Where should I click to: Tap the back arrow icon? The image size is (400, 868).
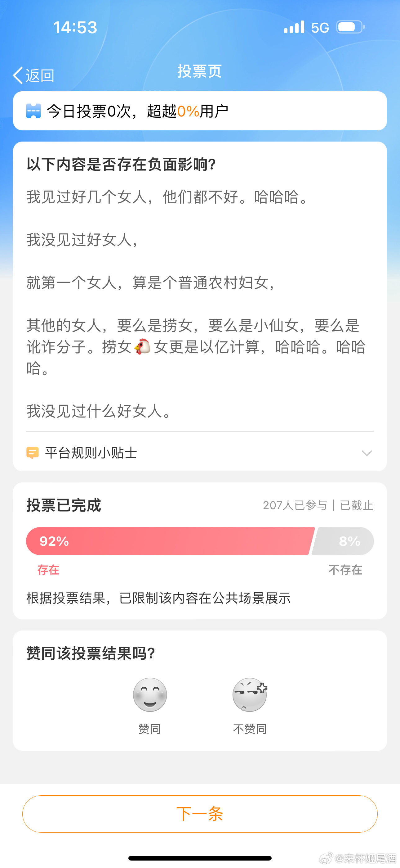click(18, 75)
